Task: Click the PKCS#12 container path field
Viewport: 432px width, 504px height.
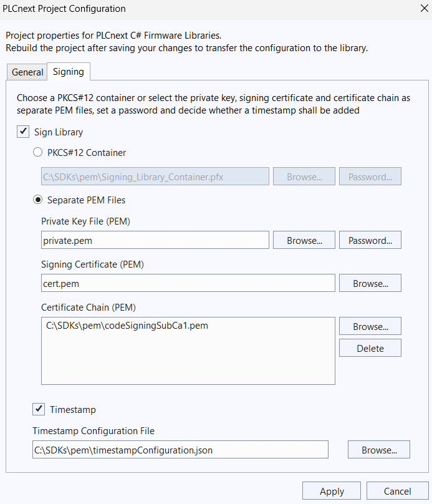Action: [155, 176]
